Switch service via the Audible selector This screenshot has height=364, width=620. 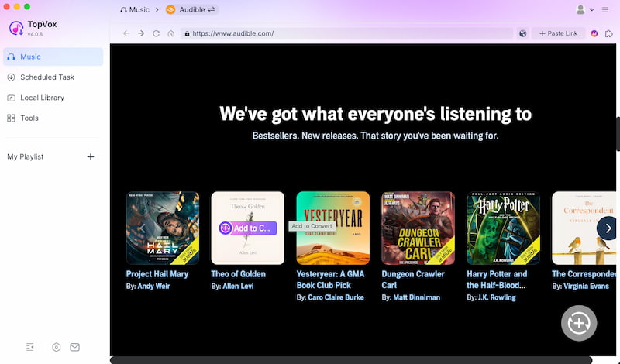191,10
